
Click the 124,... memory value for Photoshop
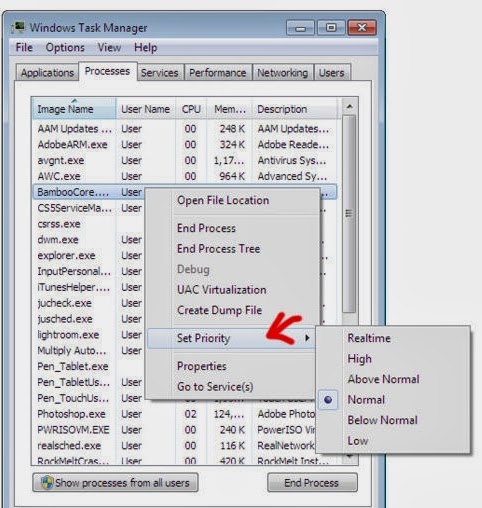click(229, 414)
